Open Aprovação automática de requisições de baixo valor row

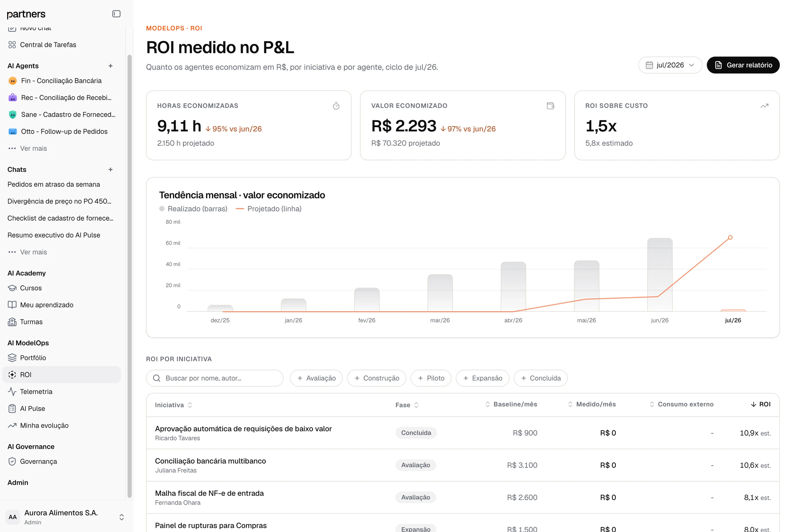click(x=463, y=433)
